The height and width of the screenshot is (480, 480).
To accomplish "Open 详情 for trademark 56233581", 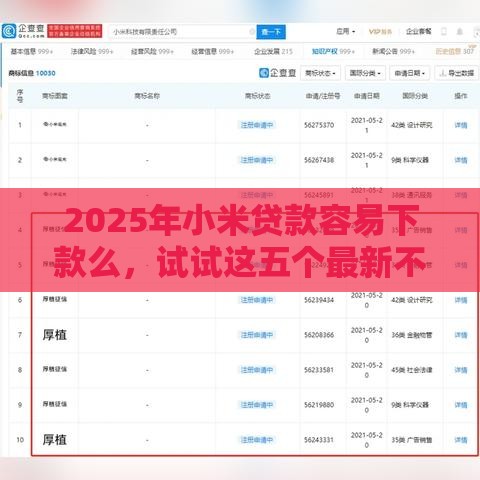I will pos(461,370).
